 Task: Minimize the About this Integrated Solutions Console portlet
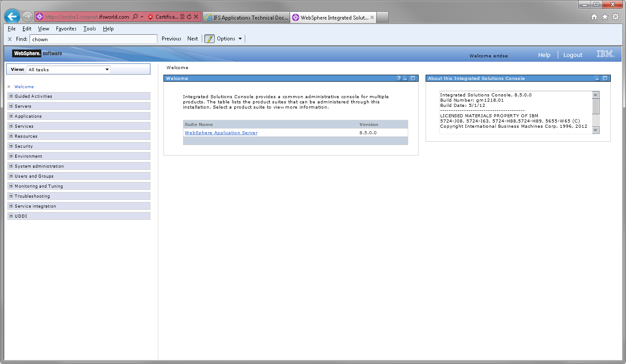click(597, 78)
